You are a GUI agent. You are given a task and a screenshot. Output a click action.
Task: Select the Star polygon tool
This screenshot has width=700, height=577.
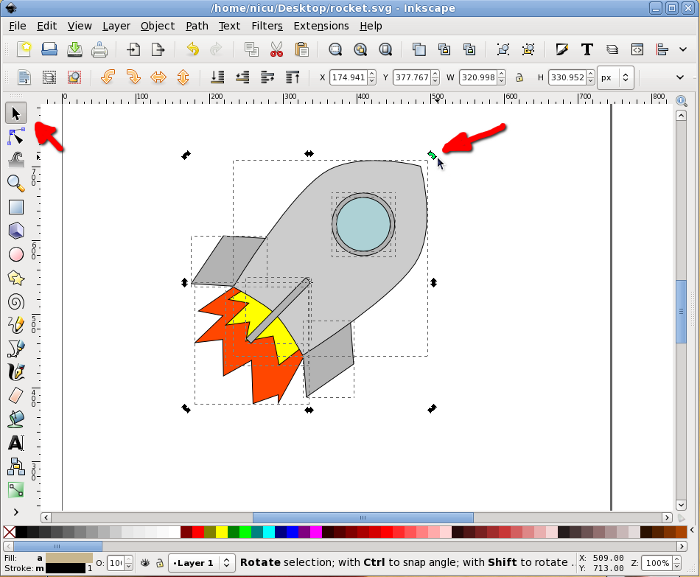click(16, 278)
